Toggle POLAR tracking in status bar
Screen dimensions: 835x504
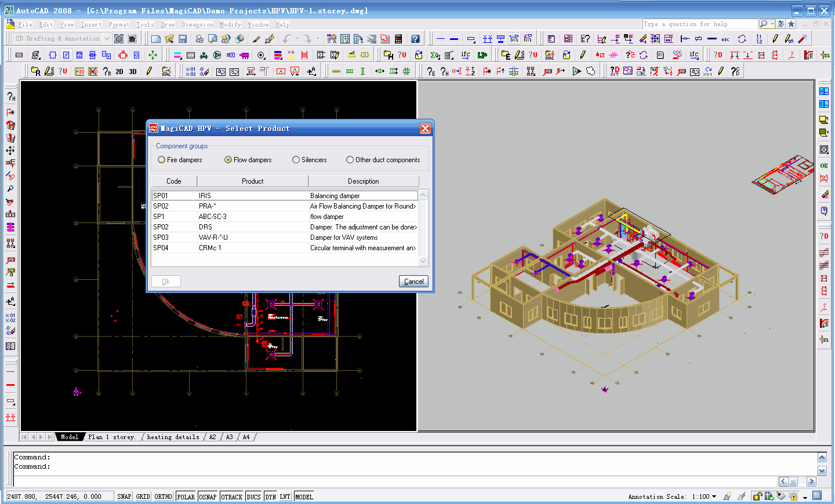point(186,496)
